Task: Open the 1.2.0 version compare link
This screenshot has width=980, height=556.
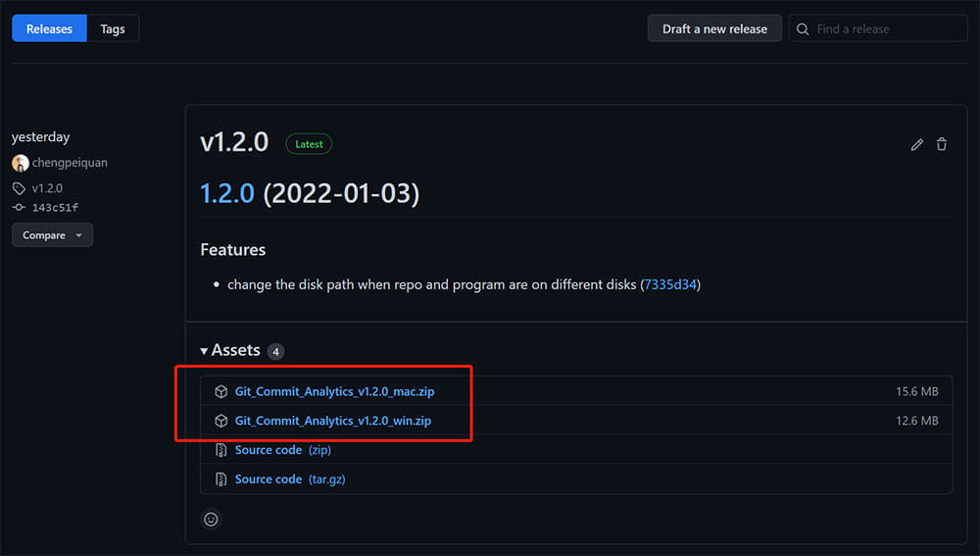Action: click(x=227, y=193)
